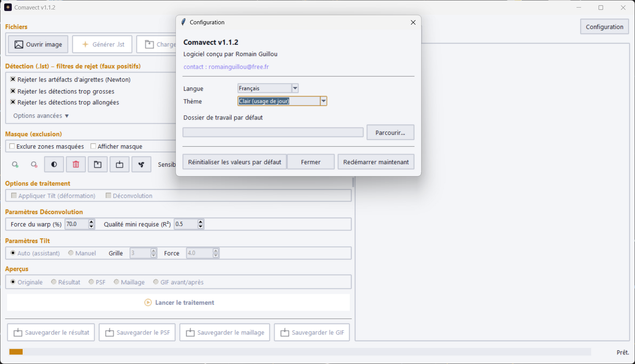Click Générer .lst button
Viewport: 635px width, 364px height.
click(102, 44)
